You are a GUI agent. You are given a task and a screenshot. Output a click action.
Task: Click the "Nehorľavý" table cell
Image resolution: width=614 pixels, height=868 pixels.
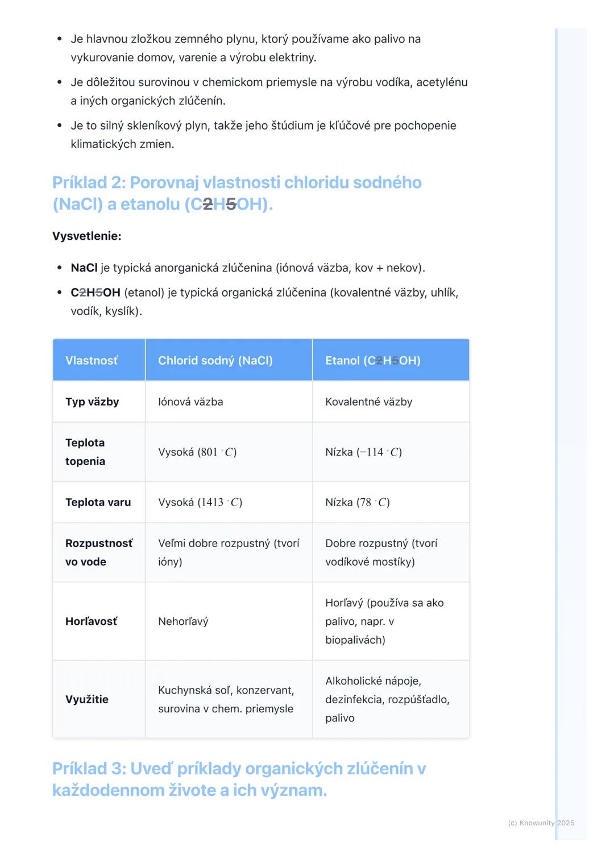coord(183,621)
